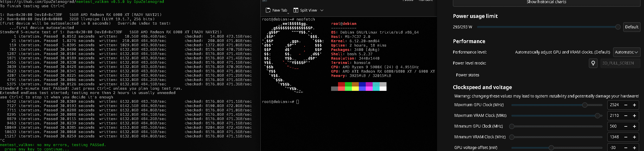644x151 pixels.
Task: Click the Power usage limit slider handle
Action: 618,27
